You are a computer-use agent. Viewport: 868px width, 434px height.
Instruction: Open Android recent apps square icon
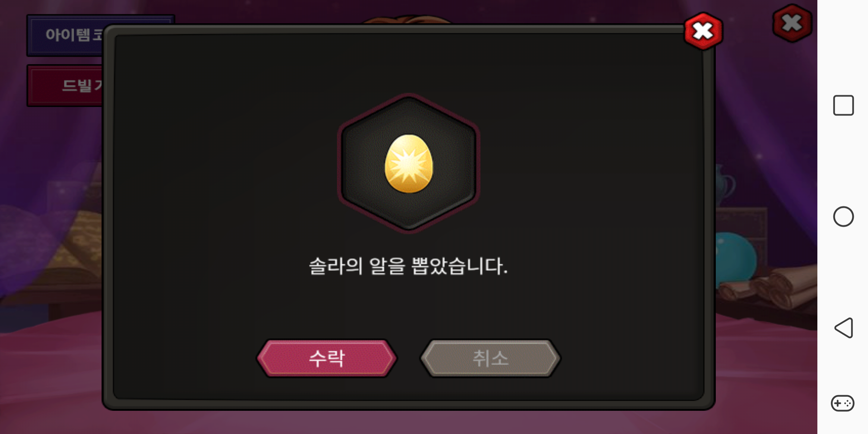point(843,105)
